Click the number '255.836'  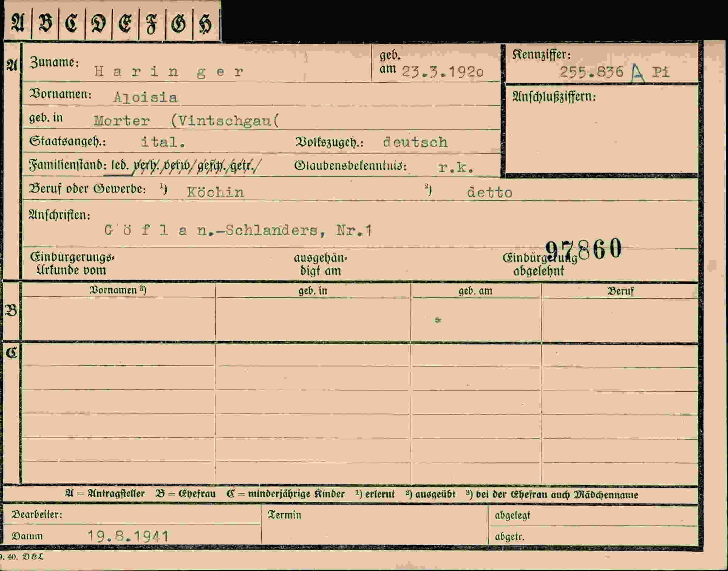click(x=591, y=72)
